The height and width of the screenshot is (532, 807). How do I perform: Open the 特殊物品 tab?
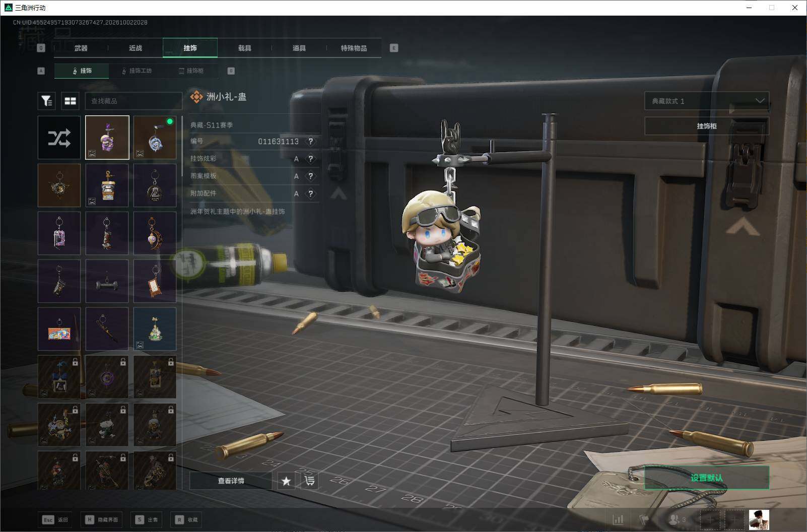[x=354, y=48]
